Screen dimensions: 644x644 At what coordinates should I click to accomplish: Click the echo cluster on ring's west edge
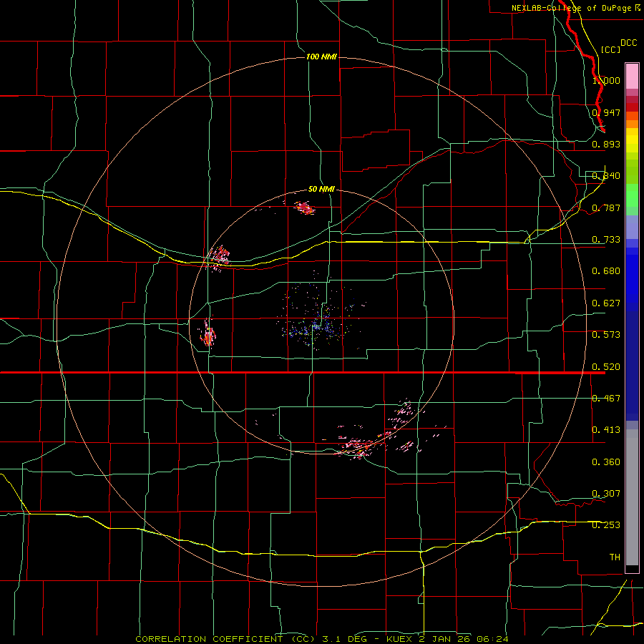pyautogui.click(x=208, y=334)
